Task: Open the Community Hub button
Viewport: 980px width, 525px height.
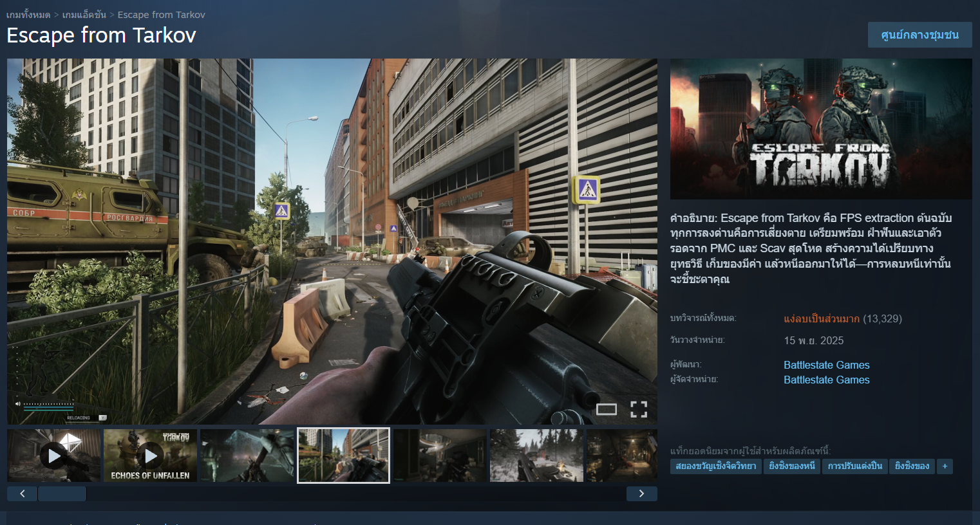Action: pyautogui.click(x=919, y=35)
